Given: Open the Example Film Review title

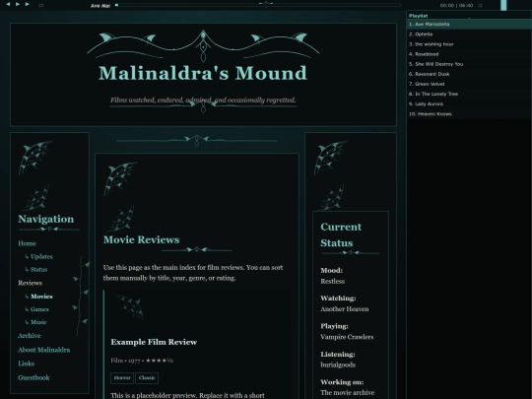Looking at the screenshot, I should 154,342.
